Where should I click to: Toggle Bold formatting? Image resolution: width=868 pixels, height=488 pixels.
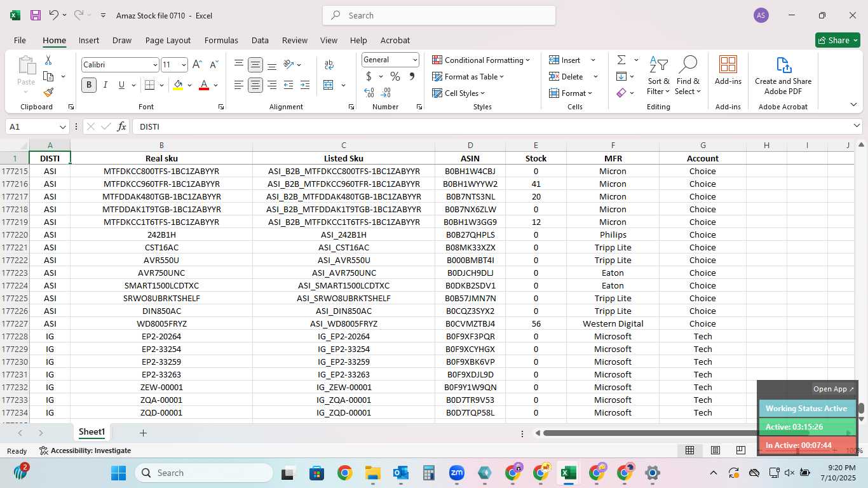click(89, 85)
